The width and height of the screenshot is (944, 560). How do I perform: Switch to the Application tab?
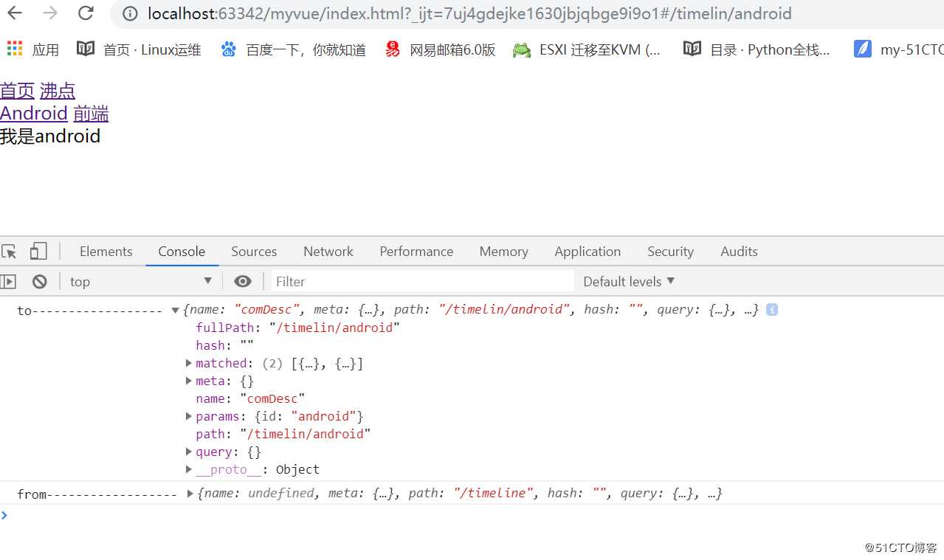click(x=588, y=252)
